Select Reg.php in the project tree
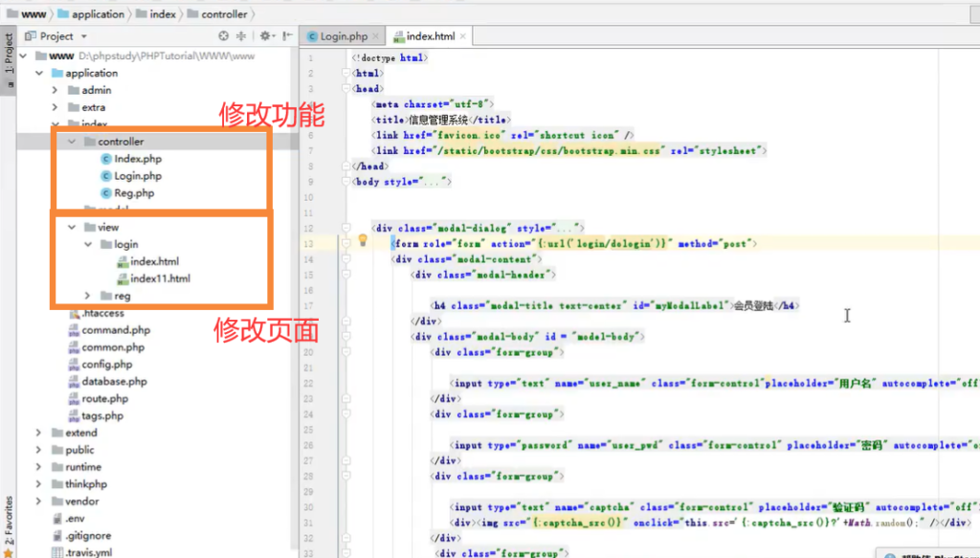 coord(127,193)
